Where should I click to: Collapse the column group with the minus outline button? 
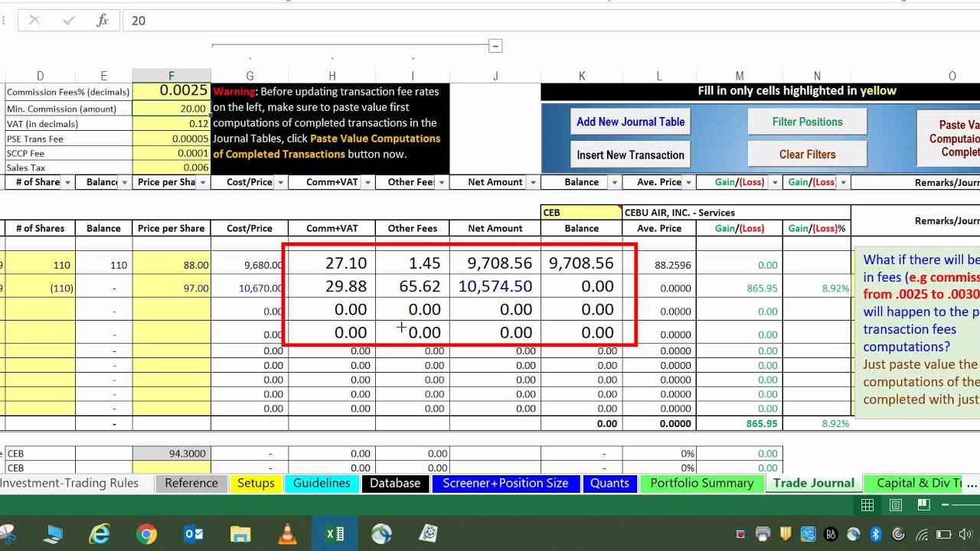[x=495, y=46]
